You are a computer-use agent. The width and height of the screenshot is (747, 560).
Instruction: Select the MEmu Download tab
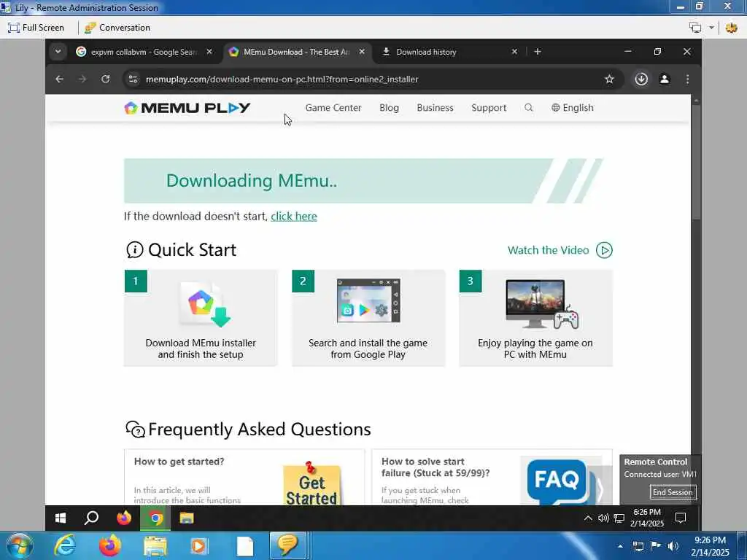[x=296, y=52]
